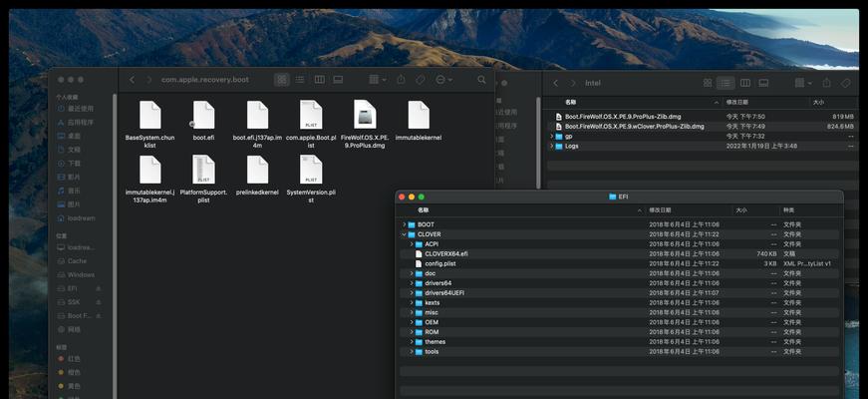
Task: Expand the kexts folder
Action: 412,302
